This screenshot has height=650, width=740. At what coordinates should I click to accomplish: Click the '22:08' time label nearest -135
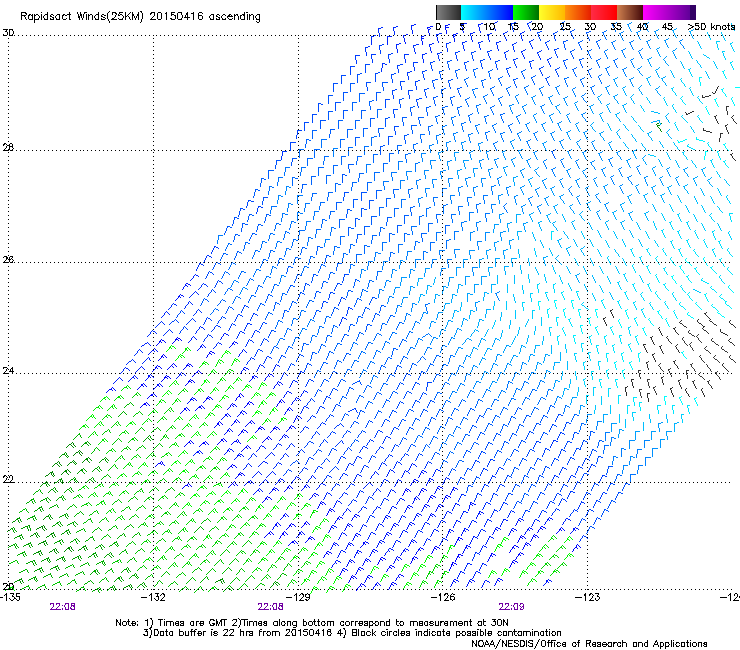(62, 607)
